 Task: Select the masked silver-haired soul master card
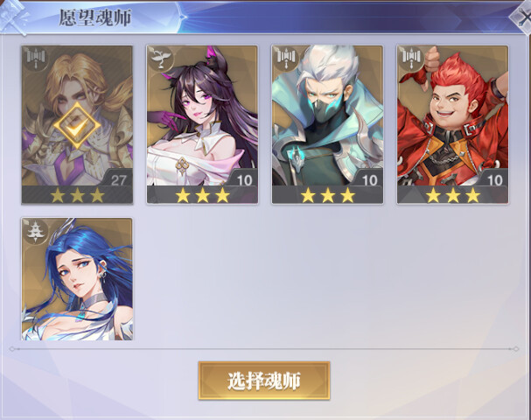[x=327, y=125]
